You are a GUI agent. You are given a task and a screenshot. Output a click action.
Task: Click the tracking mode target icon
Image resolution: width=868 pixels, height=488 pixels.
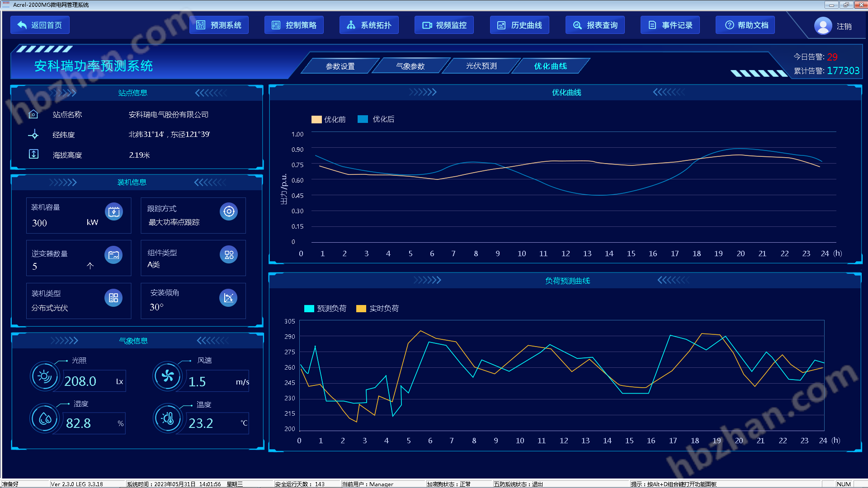point(229,211)
